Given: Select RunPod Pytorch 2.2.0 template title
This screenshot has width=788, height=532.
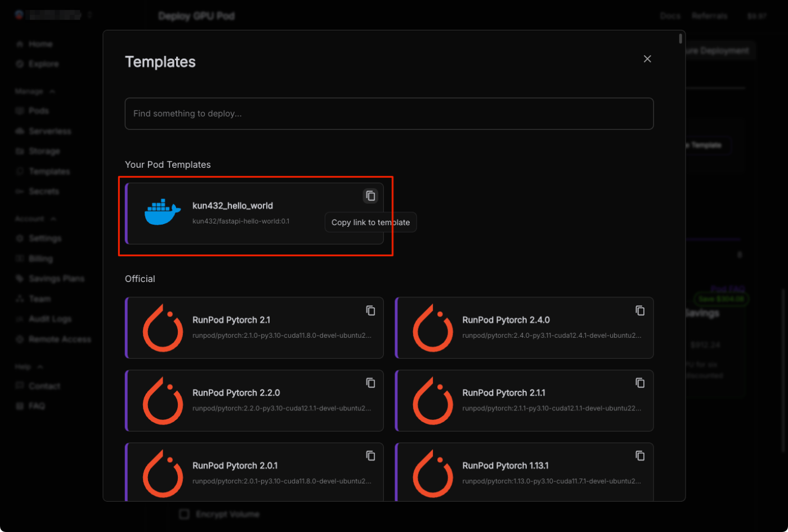Looking at the screenshot, I should [x=236, y=392].
